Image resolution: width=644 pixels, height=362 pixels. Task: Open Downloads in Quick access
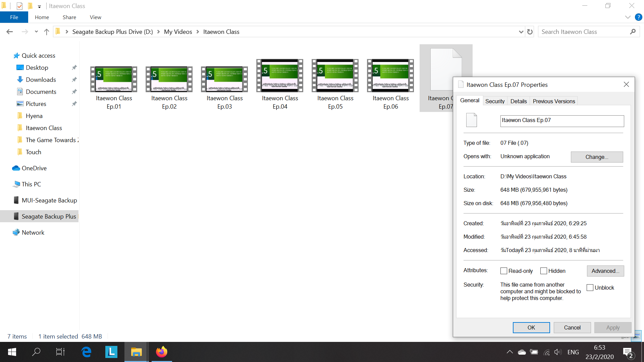pyautogui.click(x=41, y=80)
